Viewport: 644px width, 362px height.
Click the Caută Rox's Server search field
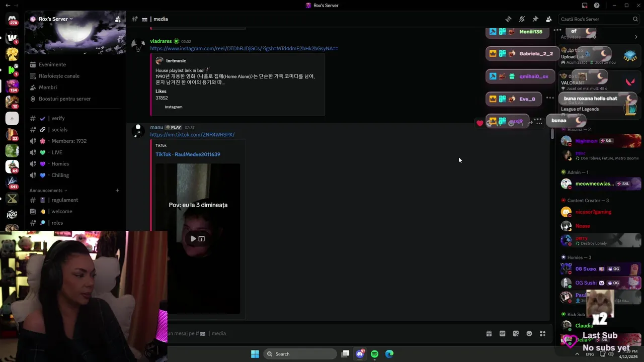[x=599, y=19]
